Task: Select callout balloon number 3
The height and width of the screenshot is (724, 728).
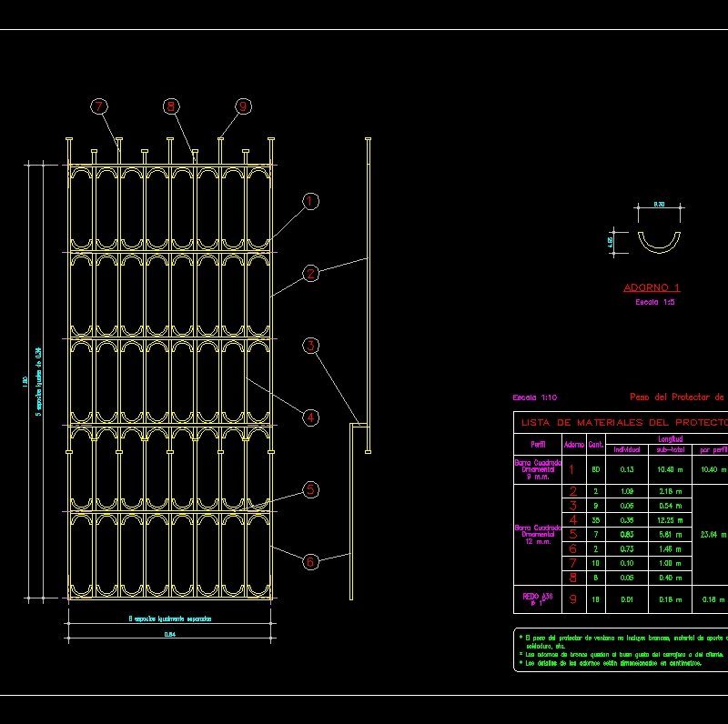Action: coord(310,346)
